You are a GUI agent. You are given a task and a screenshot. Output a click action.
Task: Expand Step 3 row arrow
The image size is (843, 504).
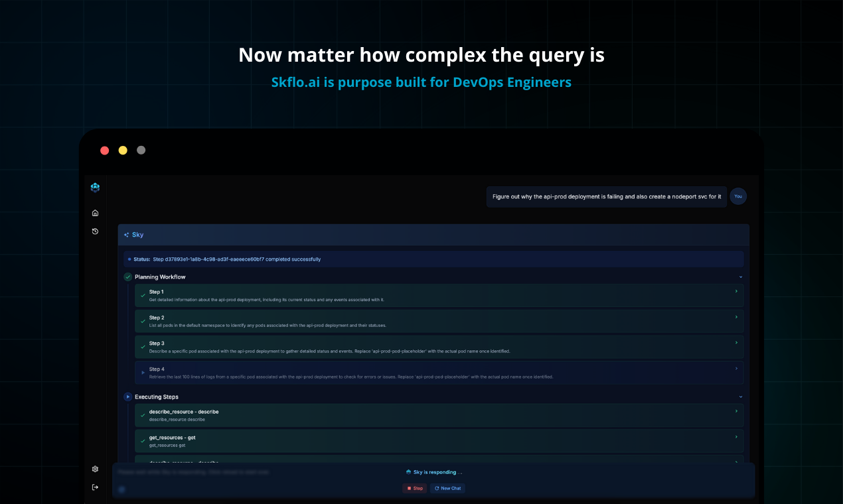point(736,343)
